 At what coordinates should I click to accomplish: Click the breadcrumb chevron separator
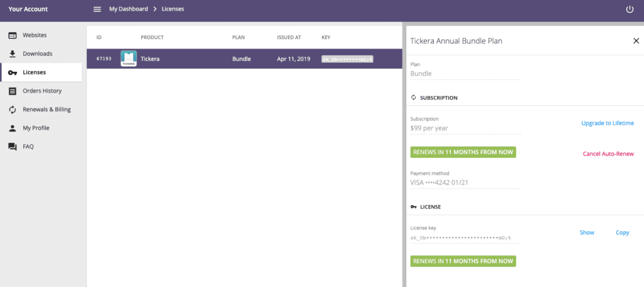pyautogui.click(x=155, y=9)
